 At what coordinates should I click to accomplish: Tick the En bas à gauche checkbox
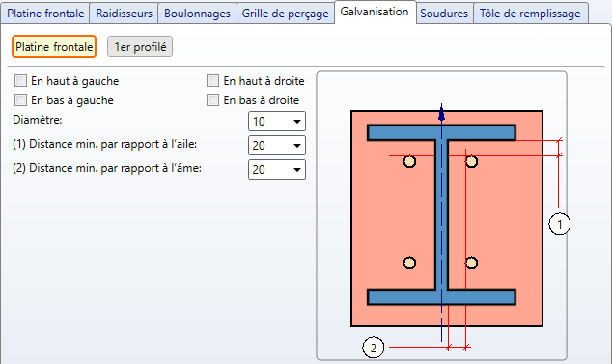pos(20,100)
